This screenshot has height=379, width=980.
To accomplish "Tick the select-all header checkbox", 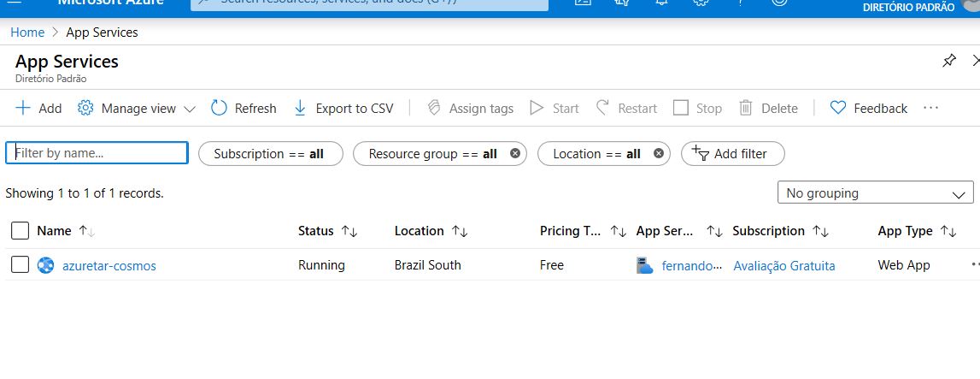I will pyautogui.click(x=20, y=231).
